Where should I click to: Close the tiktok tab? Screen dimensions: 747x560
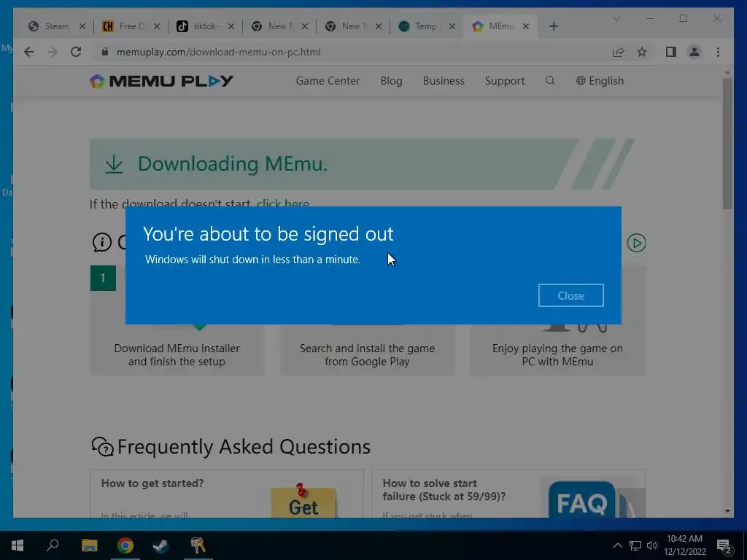click(x=231, y=26)
